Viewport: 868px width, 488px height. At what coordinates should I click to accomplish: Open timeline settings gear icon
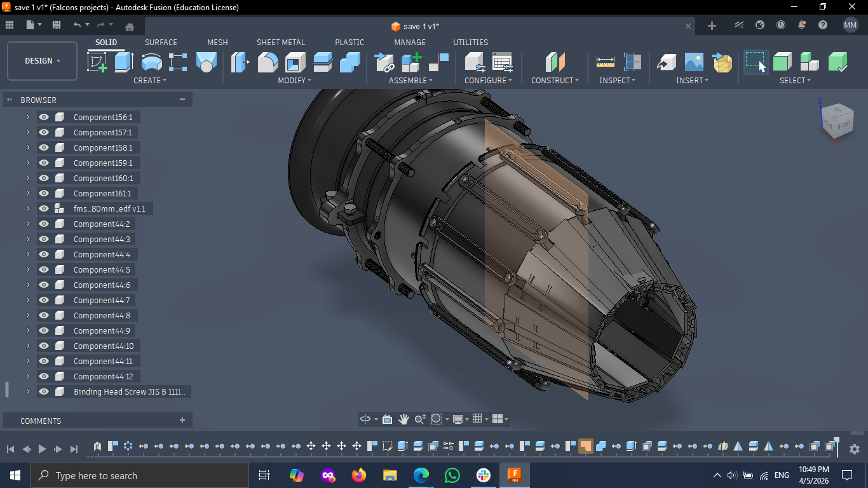(x=855, y=449)
